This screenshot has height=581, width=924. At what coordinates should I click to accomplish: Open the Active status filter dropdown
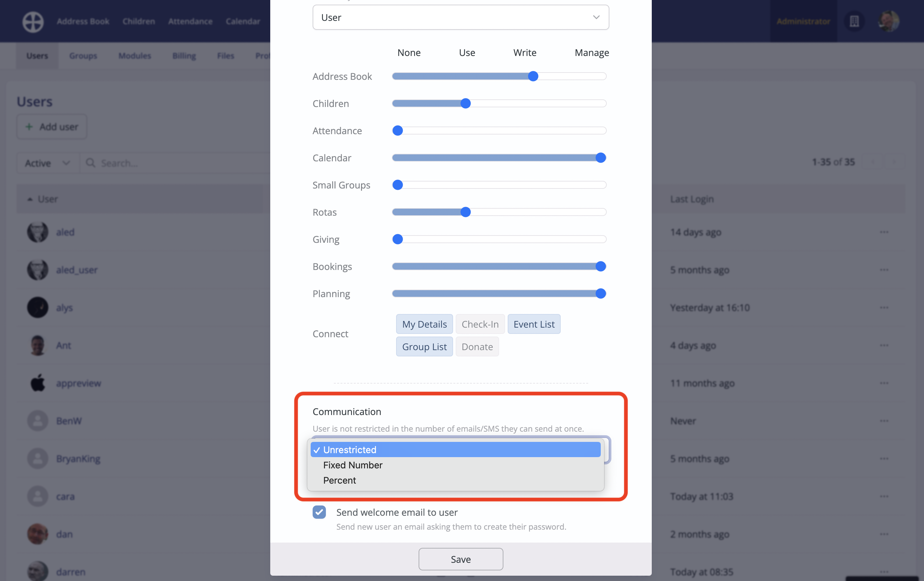[46, 163]
